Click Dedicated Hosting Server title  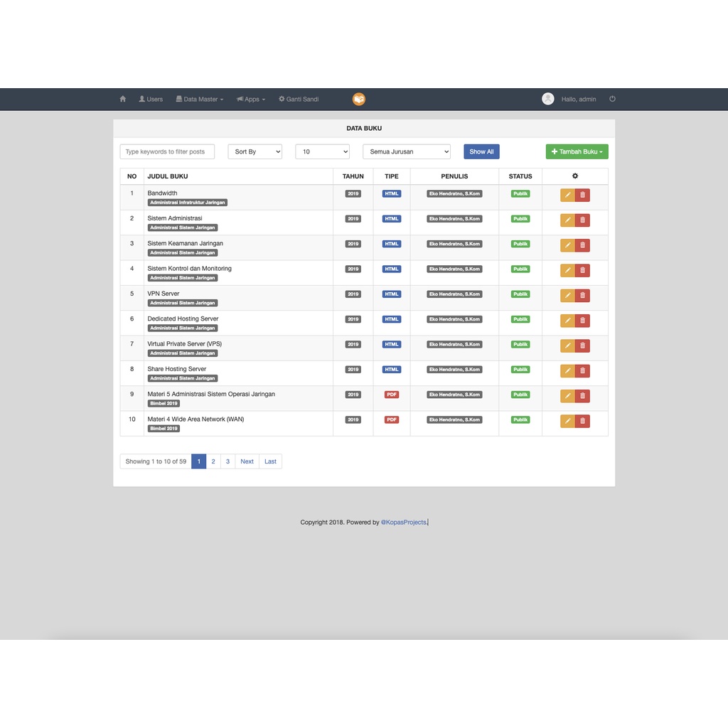point(183,318)
